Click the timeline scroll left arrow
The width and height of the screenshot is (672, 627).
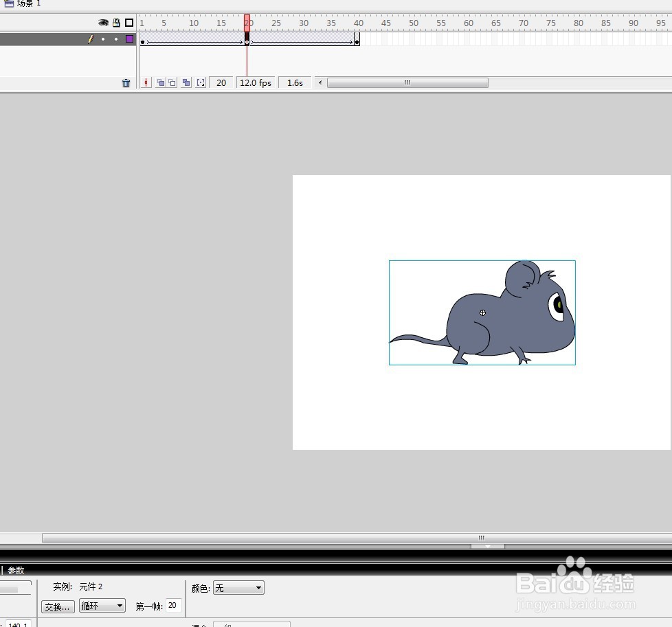[320, 82]
